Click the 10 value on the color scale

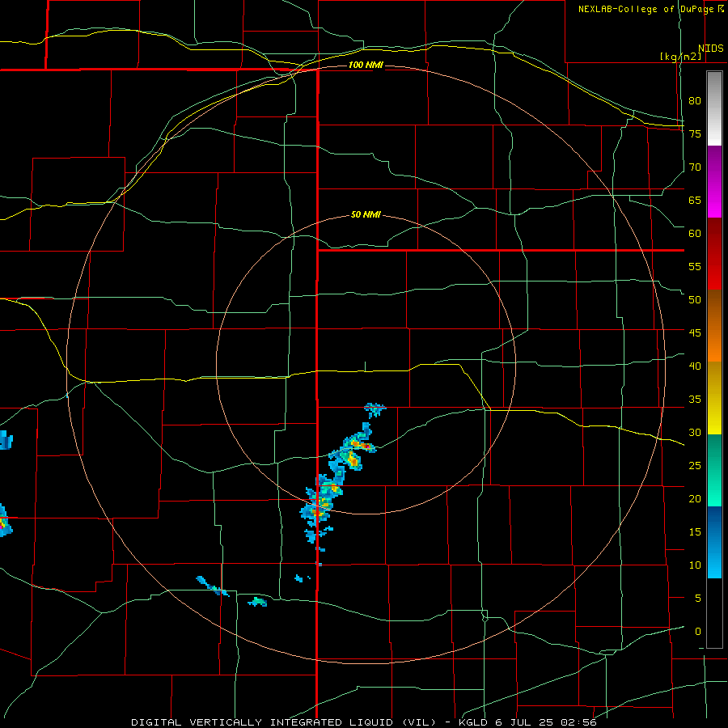pyautogui.click(x=695, y=565)
